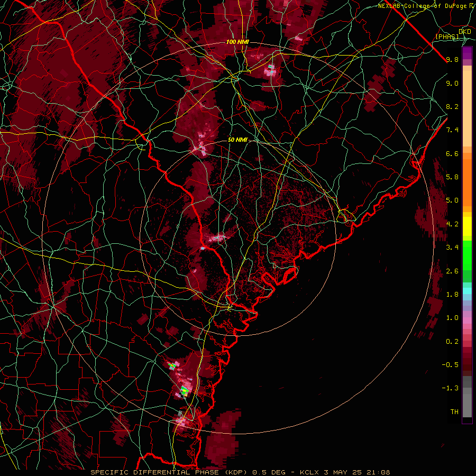The height and width of the screenshot is (476, 476).
Task: Click the -0.5 scale value
Action: [450, 365]
